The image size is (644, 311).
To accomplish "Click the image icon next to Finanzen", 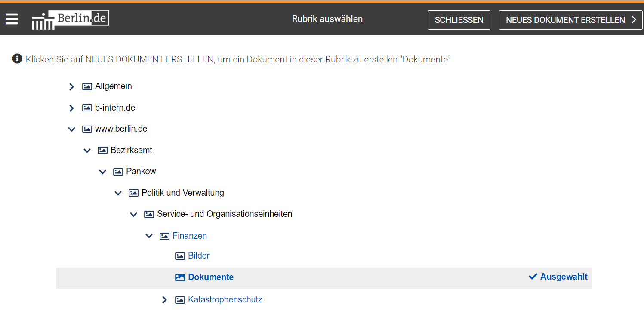I will (164, 236).
